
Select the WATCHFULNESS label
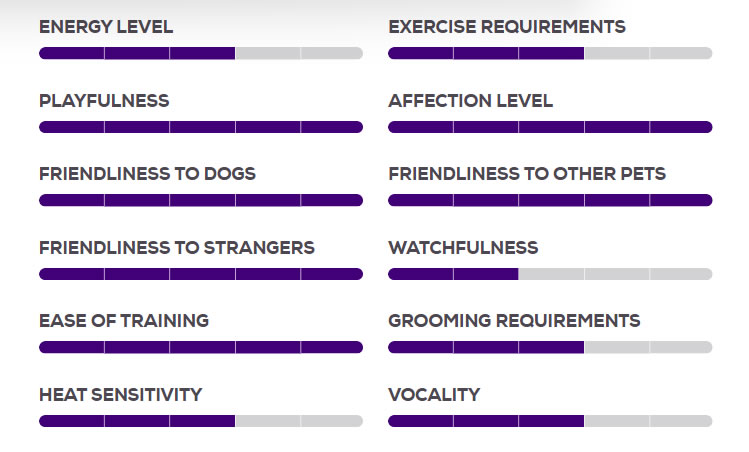tap(463, 248)
